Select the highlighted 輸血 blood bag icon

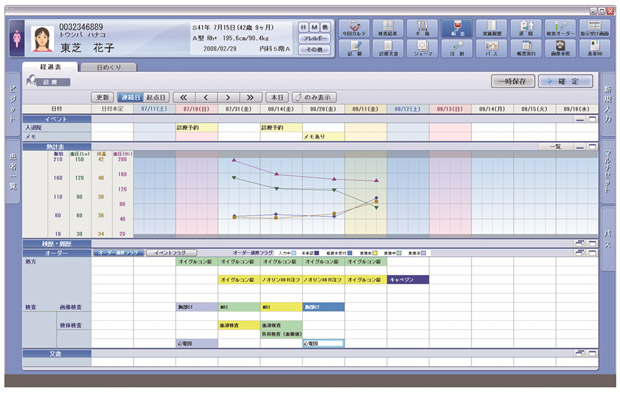[457, 29]
